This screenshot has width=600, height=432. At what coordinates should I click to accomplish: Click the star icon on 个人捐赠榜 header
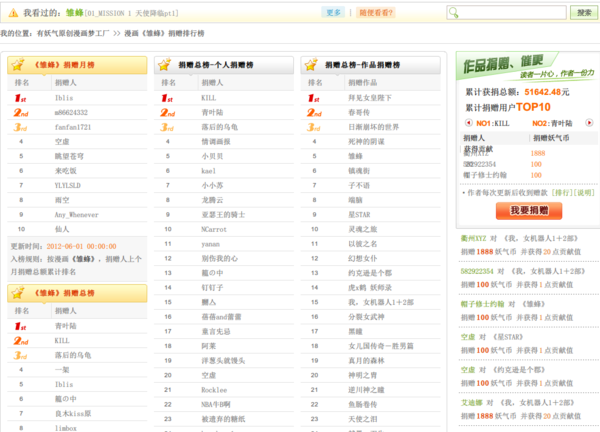tap(166, 65)
